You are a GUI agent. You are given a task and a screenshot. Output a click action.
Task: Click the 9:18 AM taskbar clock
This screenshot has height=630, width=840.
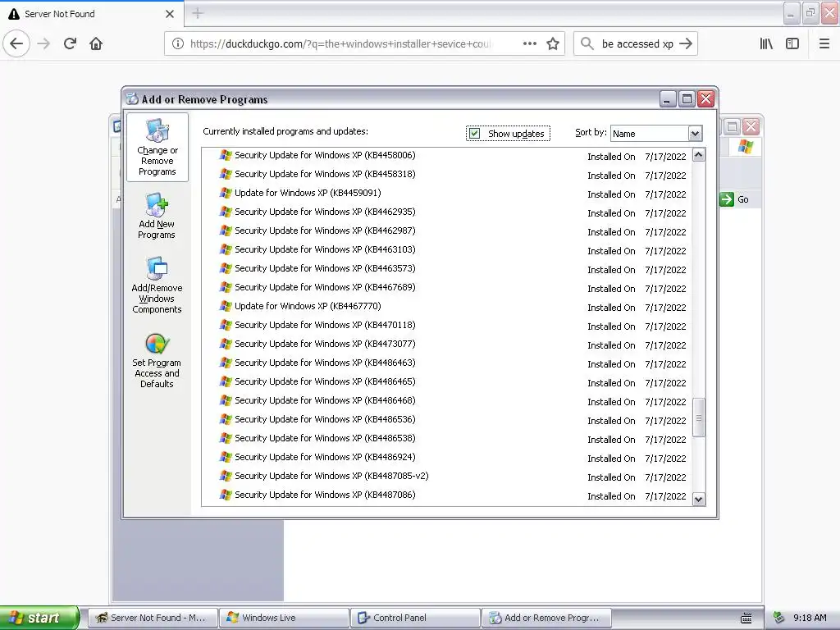[x=810, y=618]
